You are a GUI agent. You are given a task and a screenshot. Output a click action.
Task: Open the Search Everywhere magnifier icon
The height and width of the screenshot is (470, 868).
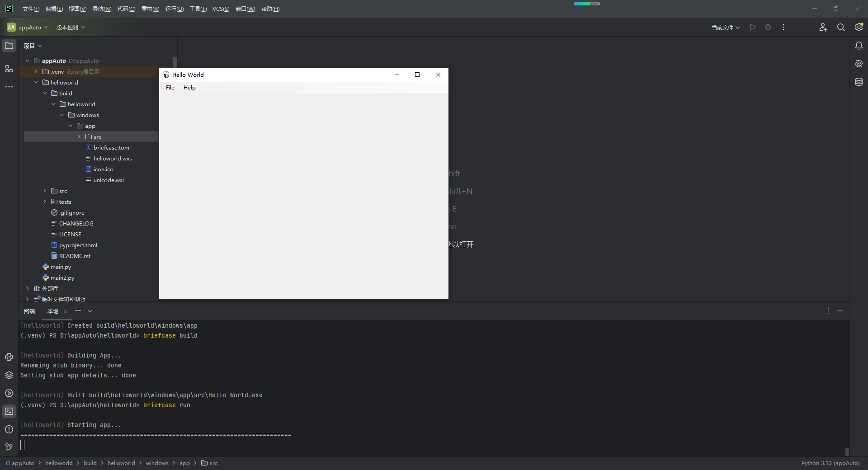(841, 27)
